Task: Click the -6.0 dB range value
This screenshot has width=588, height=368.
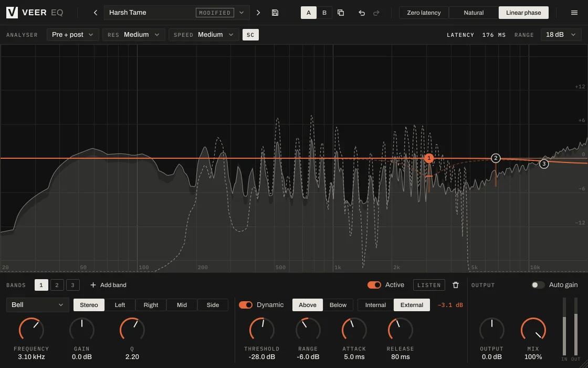Action: tap(308, 357)
